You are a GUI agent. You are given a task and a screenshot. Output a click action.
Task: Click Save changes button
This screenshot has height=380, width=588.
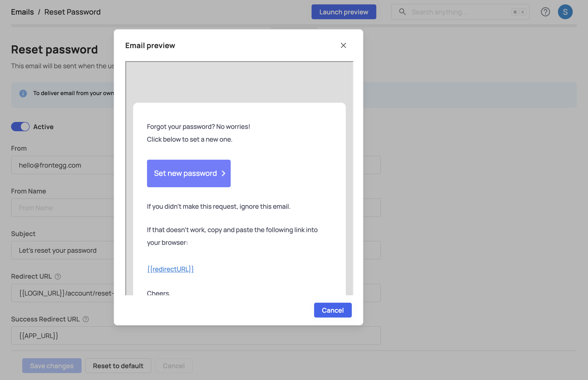tap(52, 365)
